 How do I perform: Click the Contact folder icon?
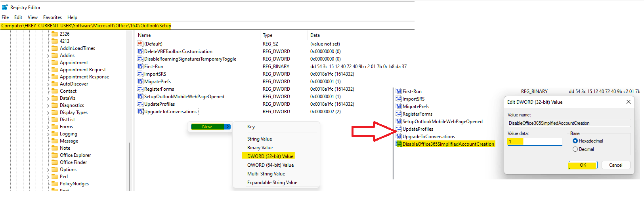point(55,91)
